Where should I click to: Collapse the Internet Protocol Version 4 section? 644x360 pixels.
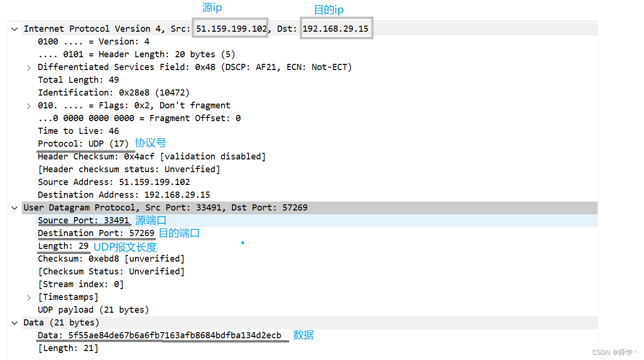tap(15, 29)
